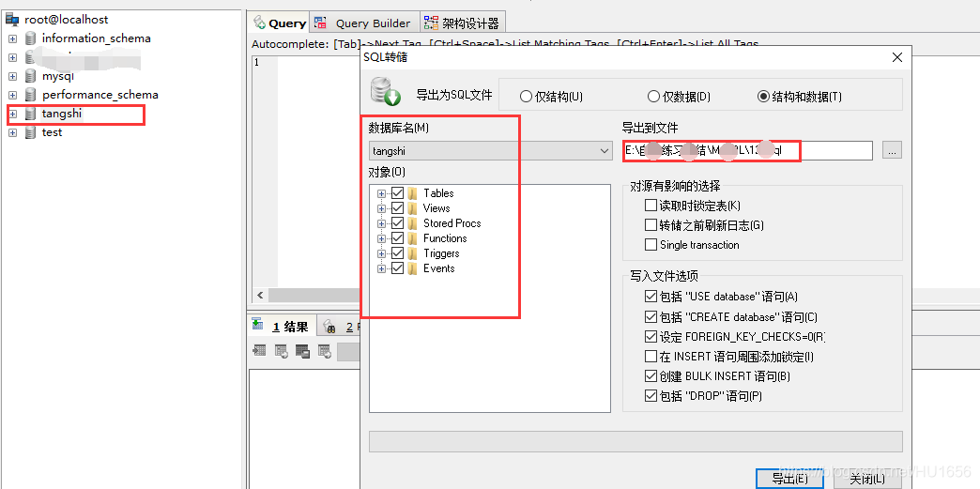
Task: Choose 结构和数据(T) option
Action: click(800, 97)
